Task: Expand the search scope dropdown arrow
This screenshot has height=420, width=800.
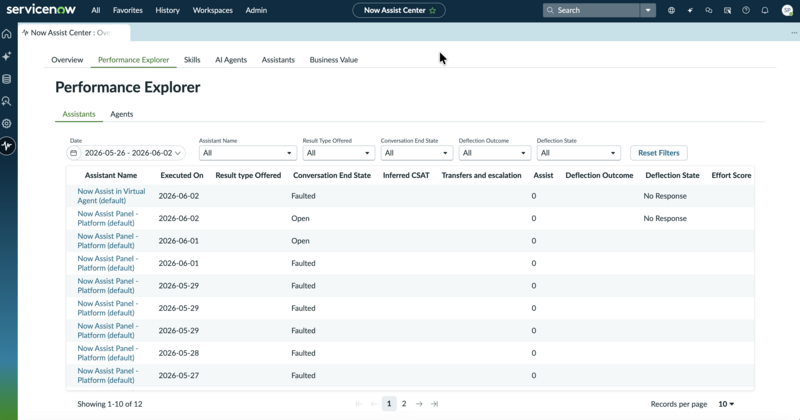Action: [x=648, y=10]
